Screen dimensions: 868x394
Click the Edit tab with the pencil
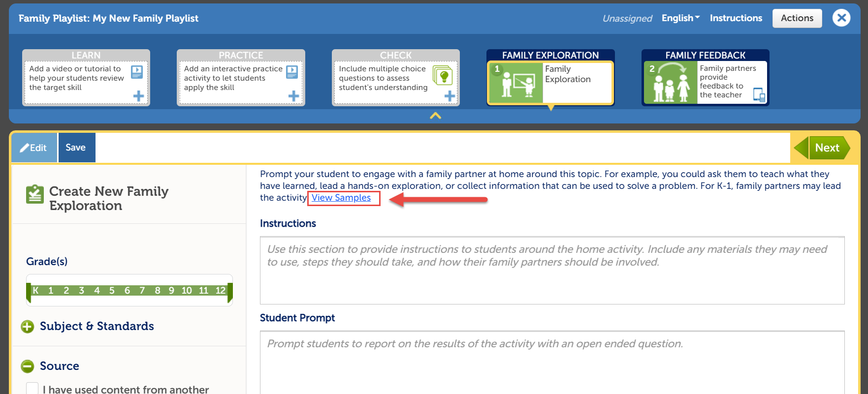(34, 148)
